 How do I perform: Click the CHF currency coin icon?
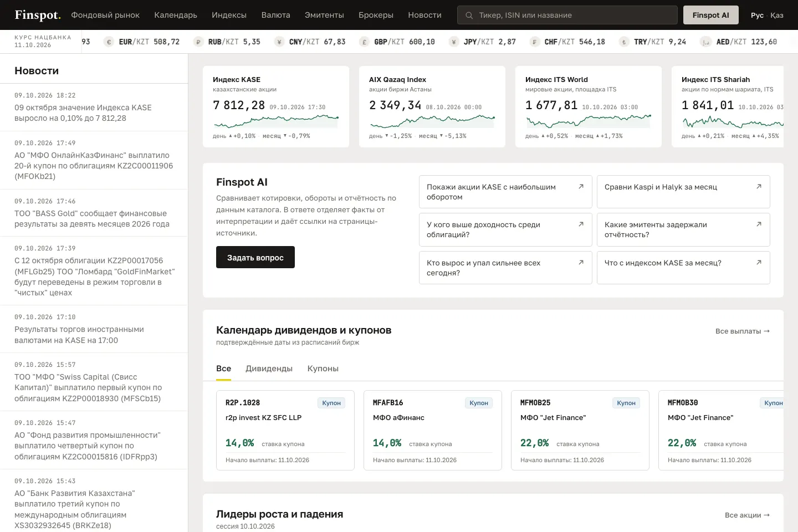click(534, 42)
